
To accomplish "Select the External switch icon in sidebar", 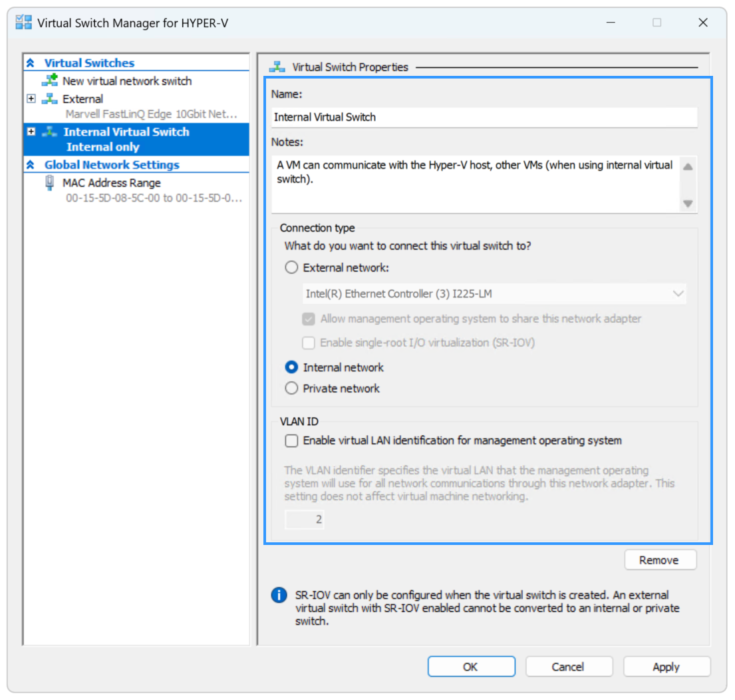I will 50,98.
